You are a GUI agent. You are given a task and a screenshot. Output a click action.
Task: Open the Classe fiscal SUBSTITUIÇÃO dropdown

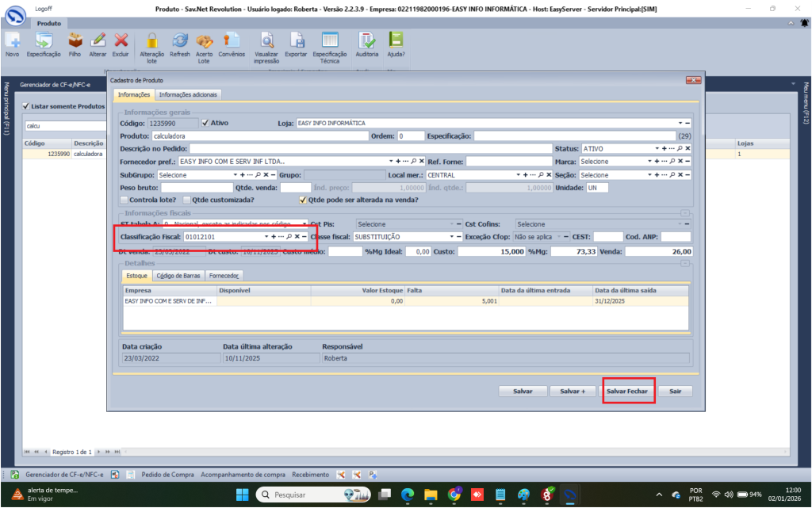[x=453, y=236]
